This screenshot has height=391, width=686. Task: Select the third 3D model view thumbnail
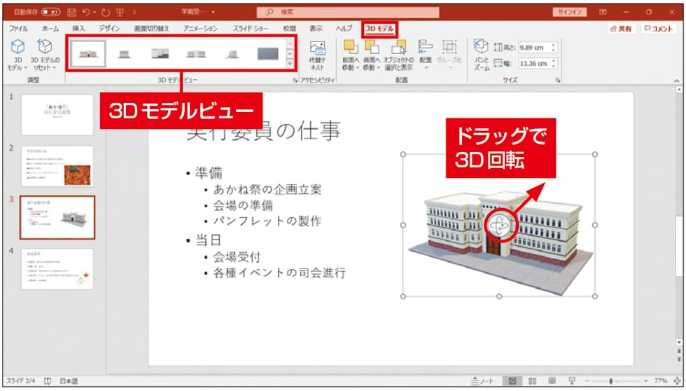point(160,54)
